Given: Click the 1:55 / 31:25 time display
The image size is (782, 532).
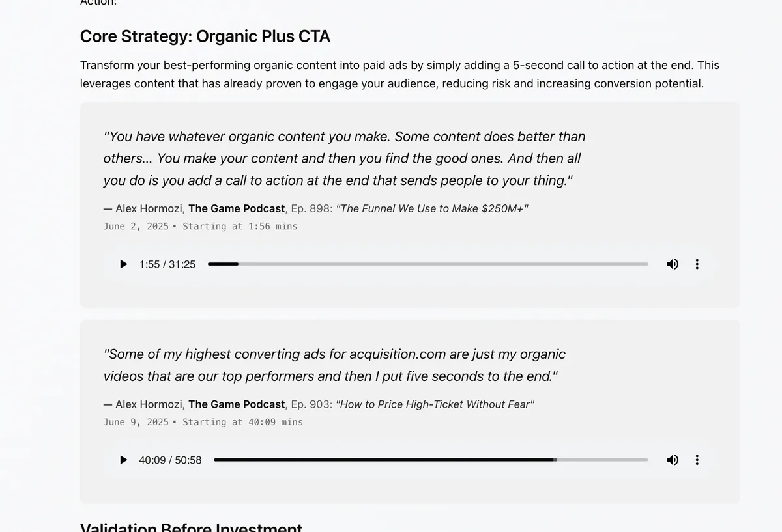Looking at the screenshot, I should pyautogui.click(x=167, y=264).
